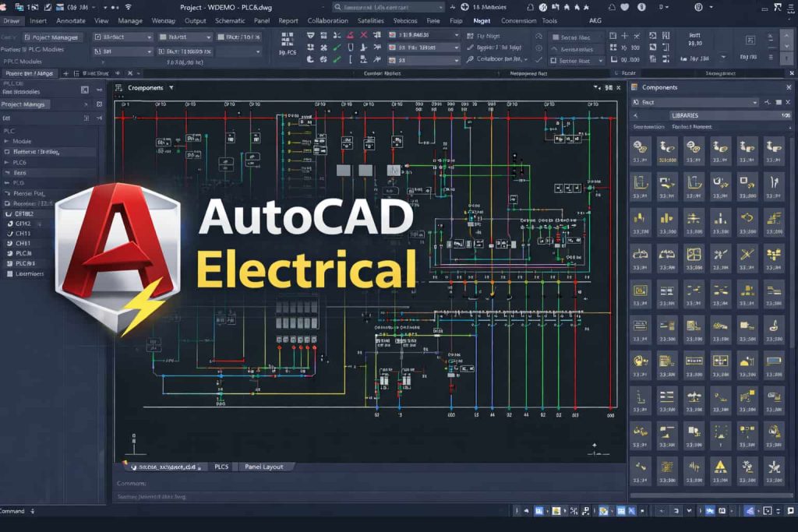
Task: Open the Collaboration dropdown with magnifier icon
Action: (496, 59)
